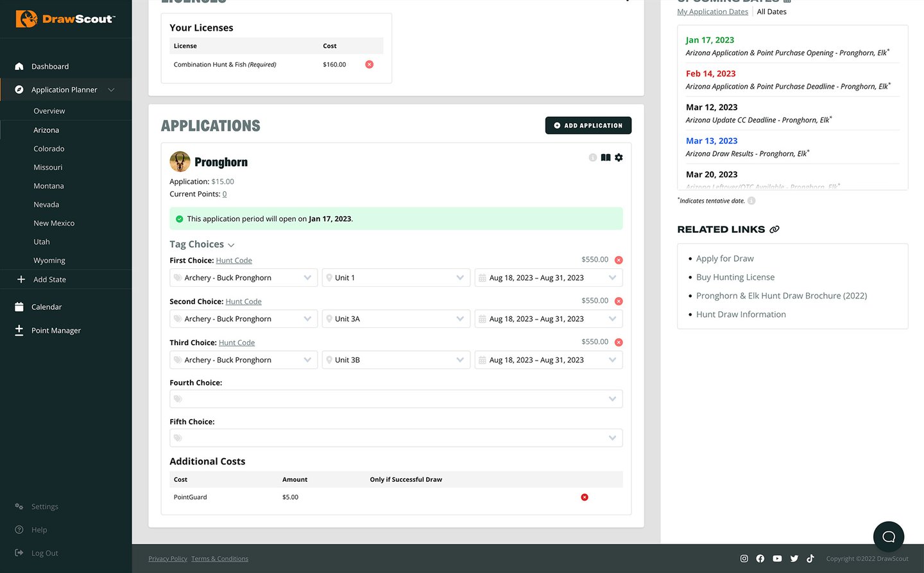Click tentative date info icon

click(x=751, y=201)
